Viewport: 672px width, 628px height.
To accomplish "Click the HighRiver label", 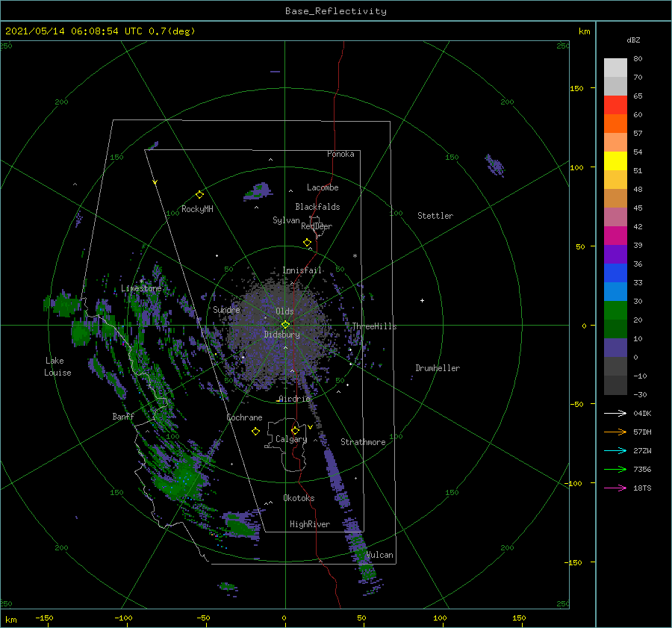I will pos(310,524).
